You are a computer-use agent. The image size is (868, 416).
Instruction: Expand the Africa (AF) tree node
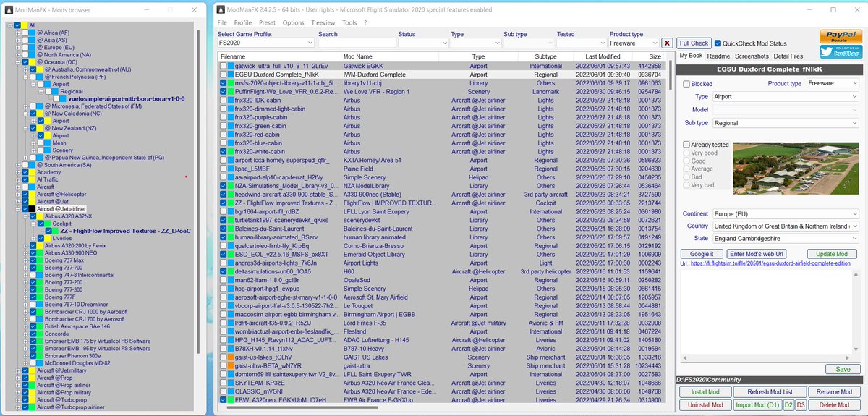17,33
